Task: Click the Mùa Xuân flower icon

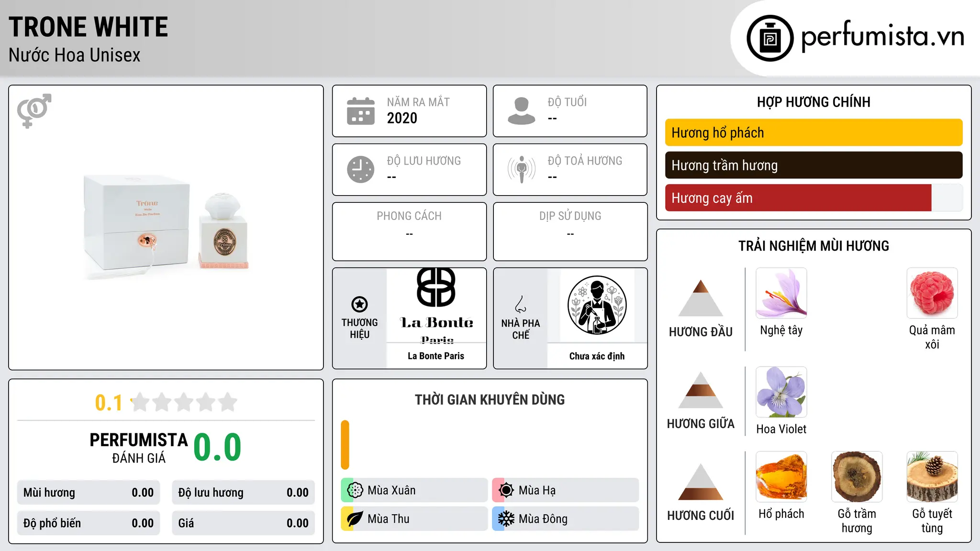Action: pos(355,490)
